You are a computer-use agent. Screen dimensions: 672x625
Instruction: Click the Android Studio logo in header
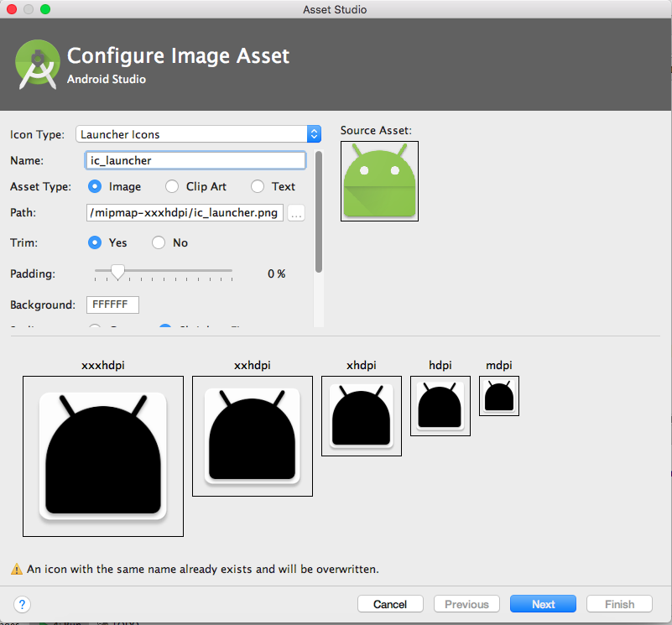tap(37, 63)
